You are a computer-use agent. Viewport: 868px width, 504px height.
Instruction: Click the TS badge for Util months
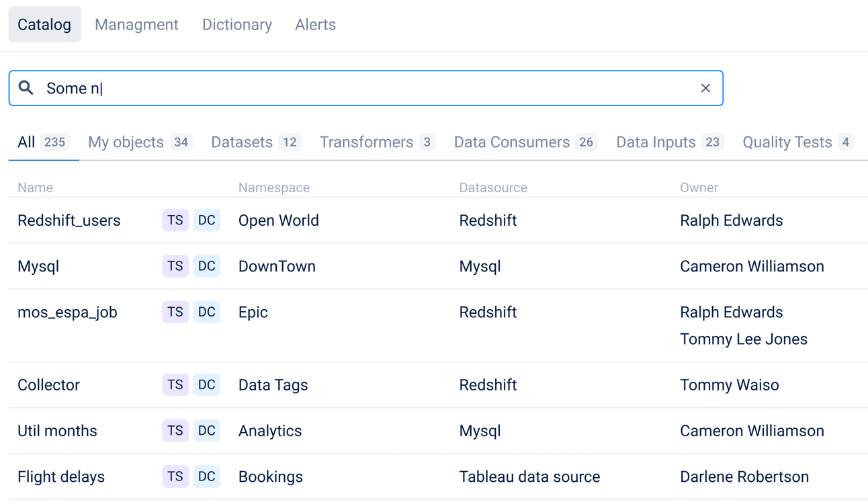coord(175,431)
